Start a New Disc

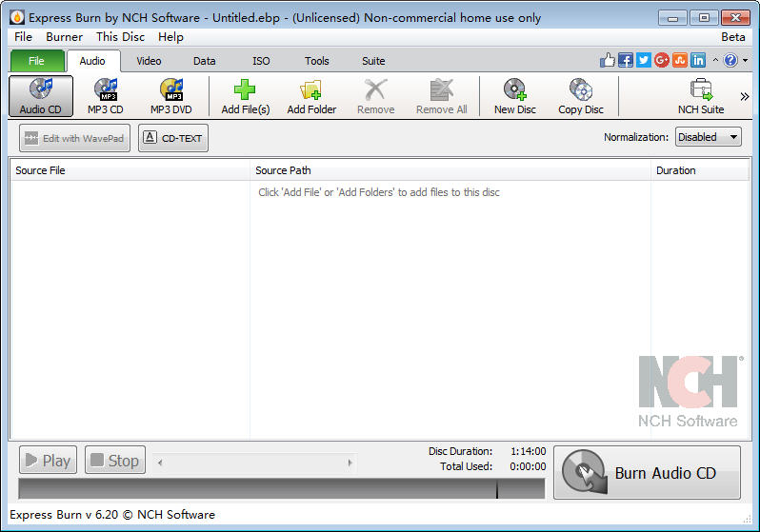[514, 96]
